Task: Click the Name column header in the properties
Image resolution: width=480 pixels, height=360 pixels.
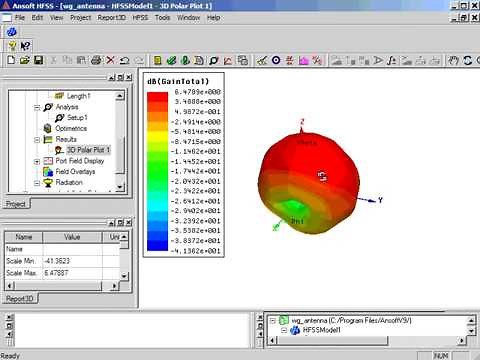Action: pyautogui.click(x=24, y=237)
